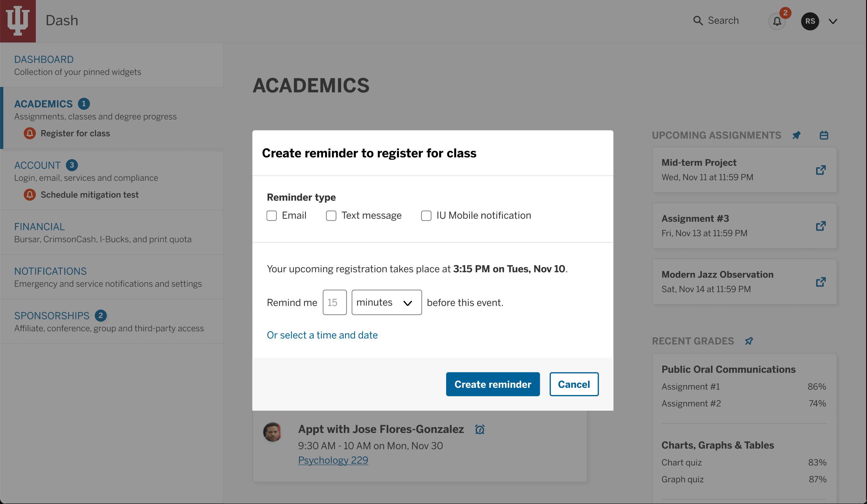
Task: Click Or select a time and date
Action: [x=322, y=335]
